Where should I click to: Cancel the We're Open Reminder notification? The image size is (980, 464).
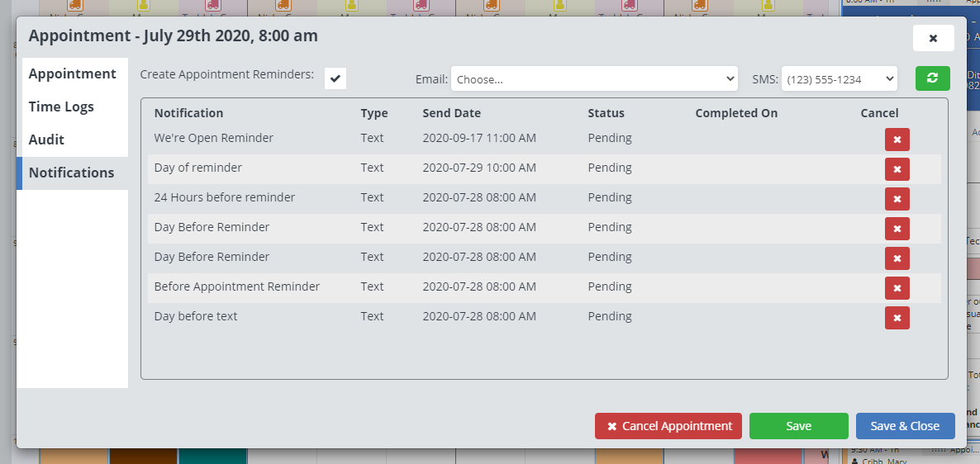coord(897,140)
